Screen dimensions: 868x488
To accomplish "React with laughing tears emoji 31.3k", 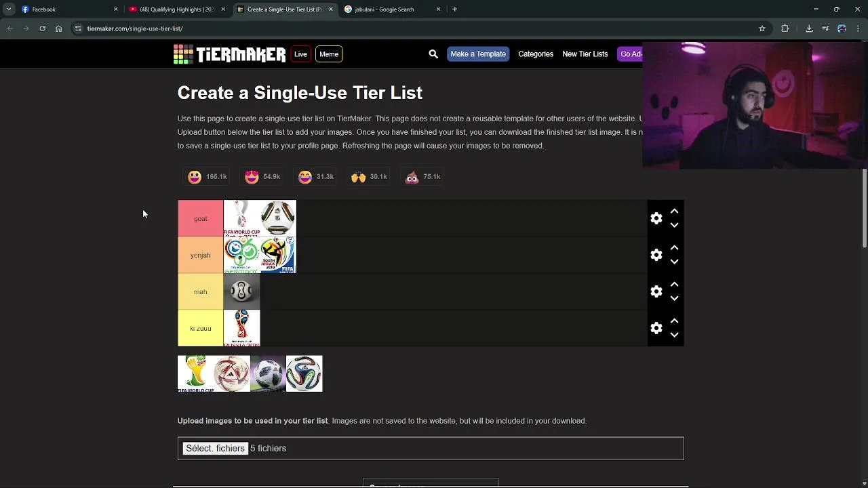I will 316,177.
